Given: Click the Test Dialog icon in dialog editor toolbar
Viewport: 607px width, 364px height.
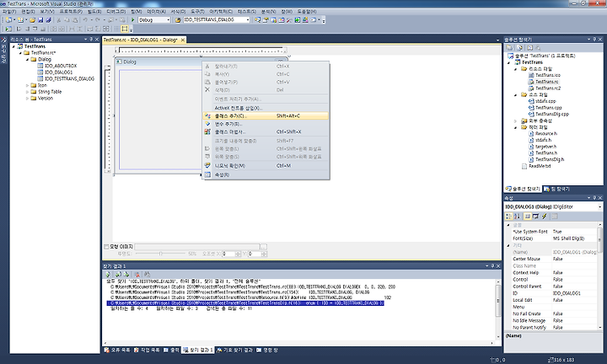Looking at the screenshot, I should [x=9, y=29].
